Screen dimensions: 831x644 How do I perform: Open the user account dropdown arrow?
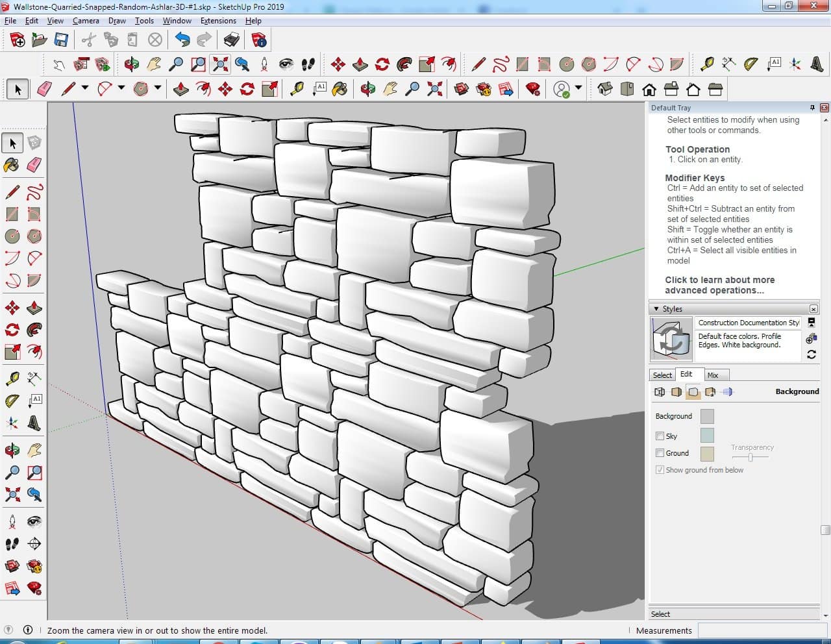click(x=578, y=88)
